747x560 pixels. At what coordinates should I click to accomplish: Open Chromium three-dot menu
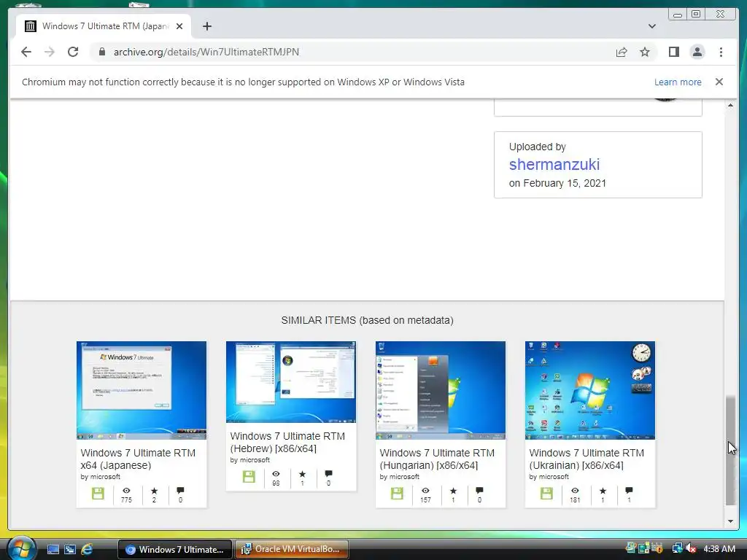(721, 52)
